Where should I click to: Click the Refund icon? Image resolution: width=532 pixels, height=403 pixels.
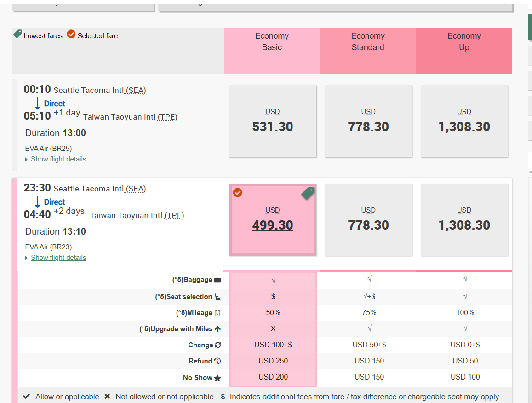(x=217, y=361)
